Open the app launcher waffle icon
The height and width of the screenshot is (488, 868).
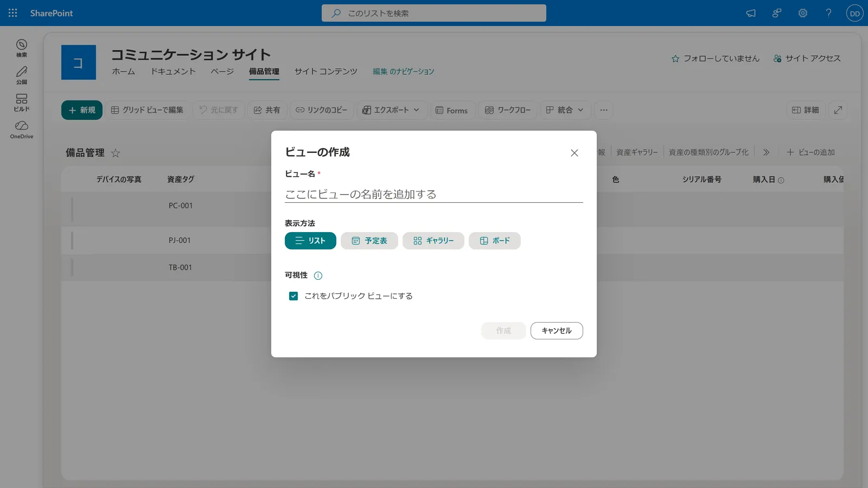click(13, 13)
